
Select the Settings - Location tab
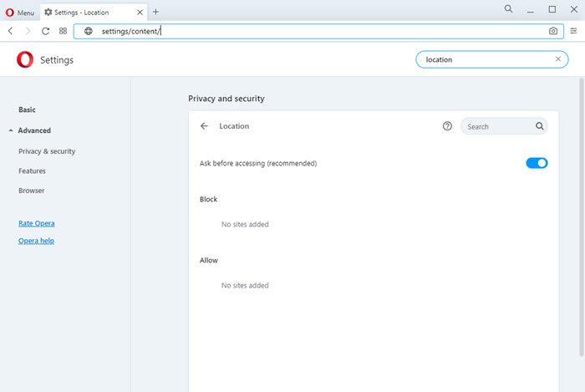point(94,13)
